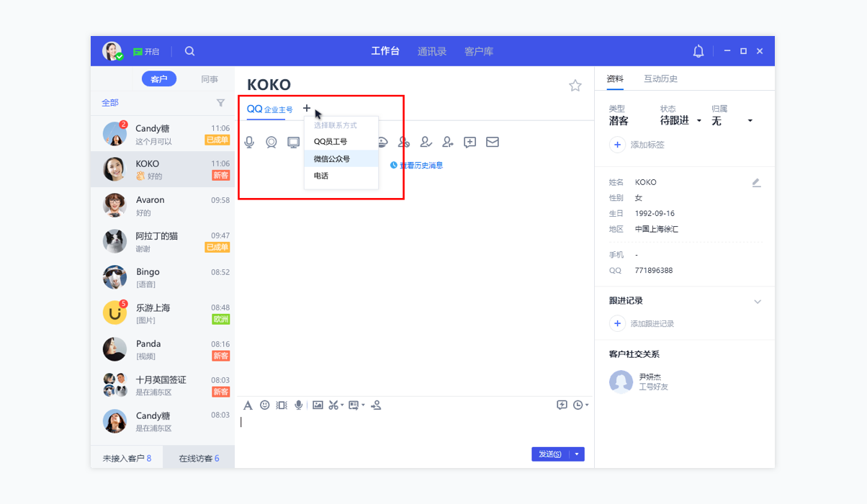
Task: Click the funnel filter icon
Action: click(220, 103)
